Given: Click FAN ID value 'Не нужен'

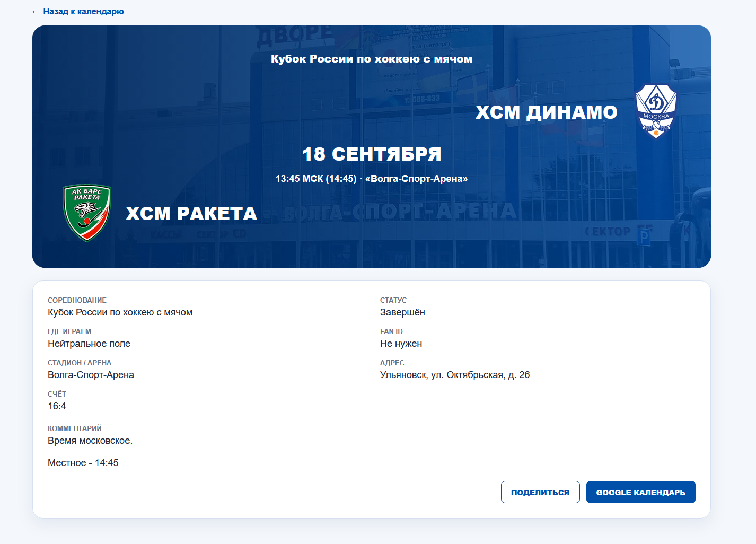Looking at the screenshot, I should pyautogui.click(x=401, y=344).
